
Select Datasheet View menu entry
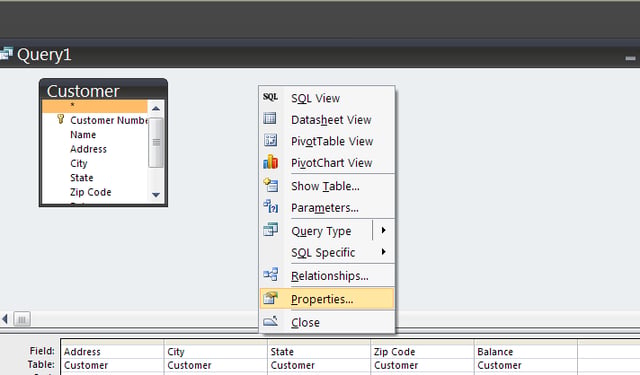tap(327, 120)
